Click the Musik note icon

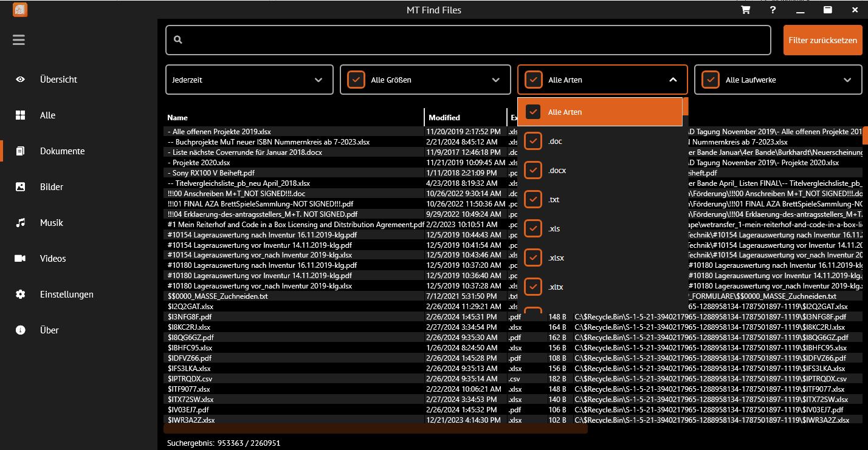pyautogui.click(x=21, y=223)
